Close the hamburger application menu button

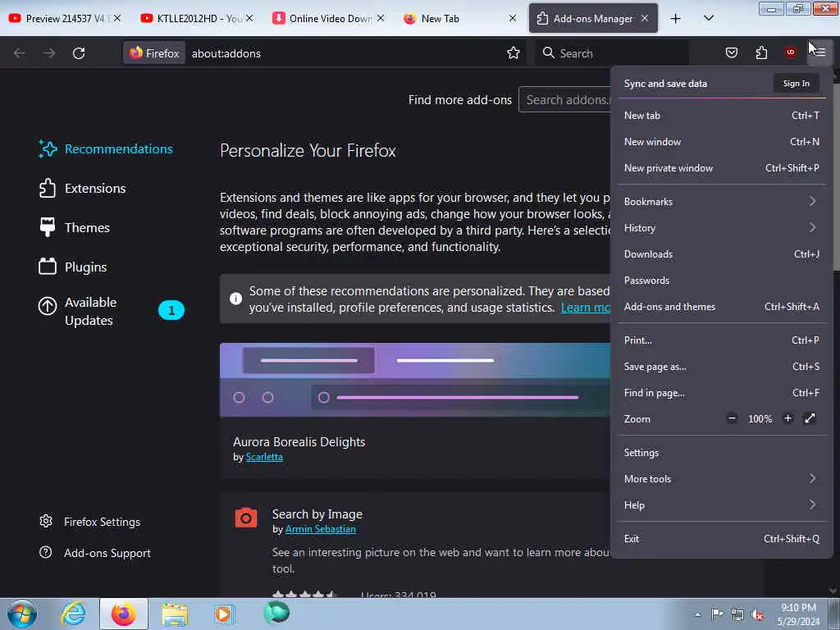(x=819, y=52)
